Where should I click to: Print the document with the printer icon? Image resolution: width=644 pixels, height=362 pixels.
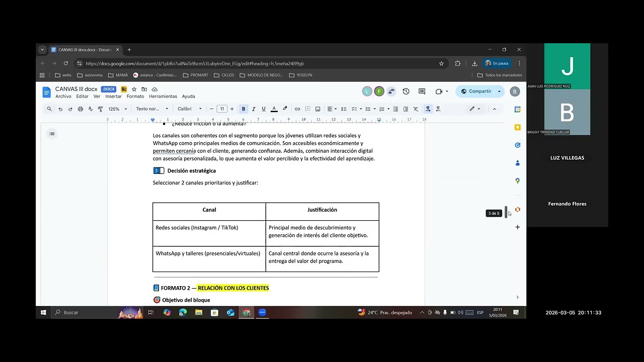(80, 109)
